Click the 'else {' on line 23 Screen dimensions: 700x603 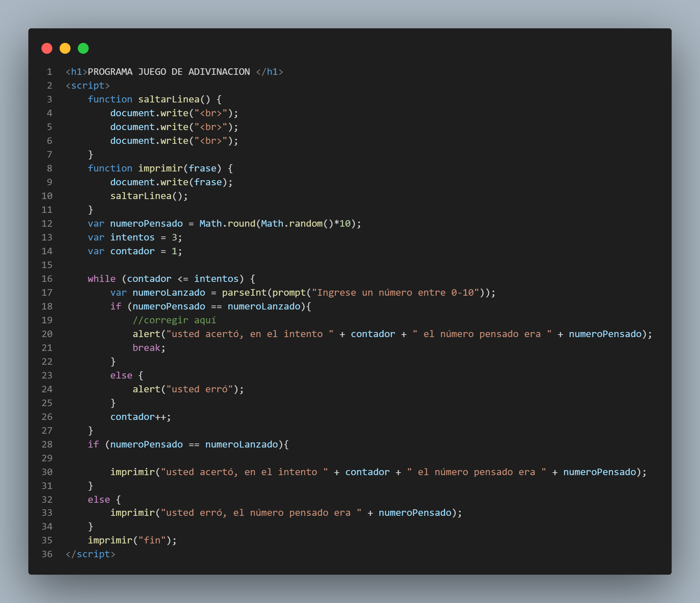pos(127,375)
